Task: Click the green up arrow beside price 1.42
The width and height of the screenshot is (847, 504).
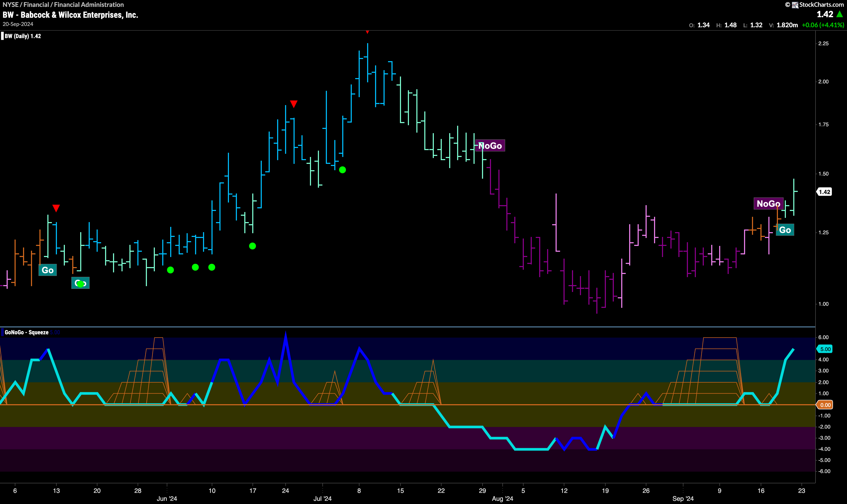Action: click(840, 14)
